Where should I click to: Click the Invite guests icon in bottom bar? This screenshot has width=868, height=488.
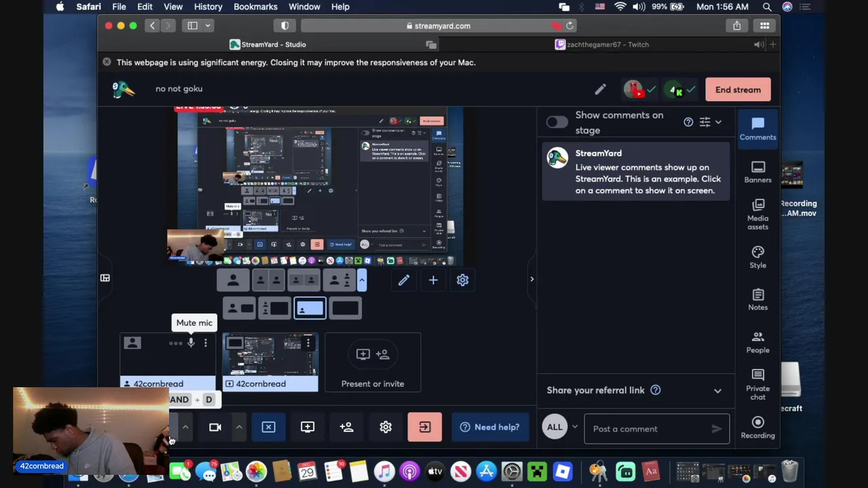tap(347, 427)
